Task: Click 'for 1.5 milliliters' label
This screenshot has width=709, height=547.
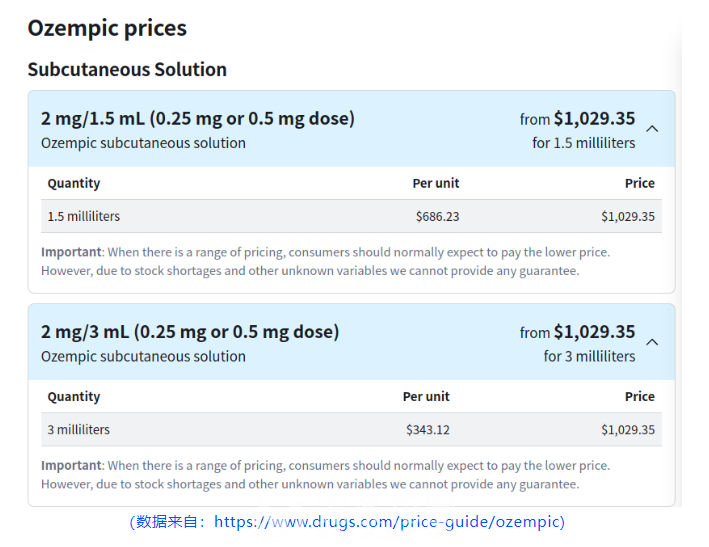Action: (x=584, y=143)
